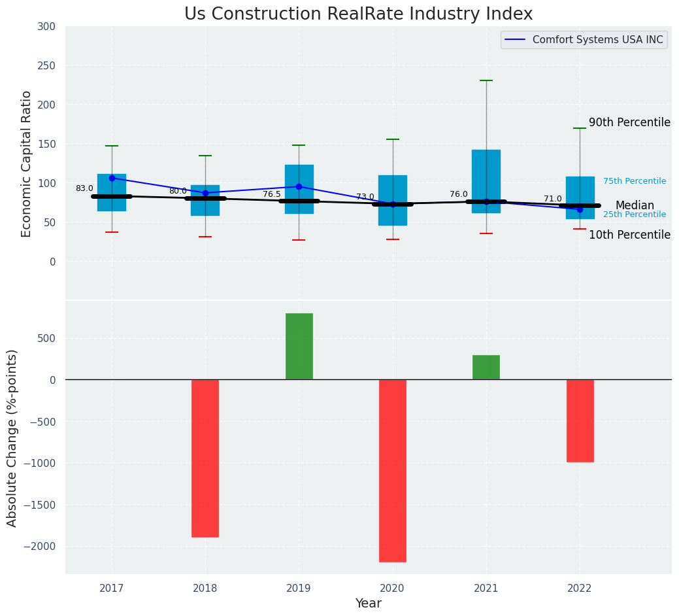The height and width of the screenshot is (616, 679).
Task: Click the 2019 blue data point marker
Action: (x=299, y=187)
